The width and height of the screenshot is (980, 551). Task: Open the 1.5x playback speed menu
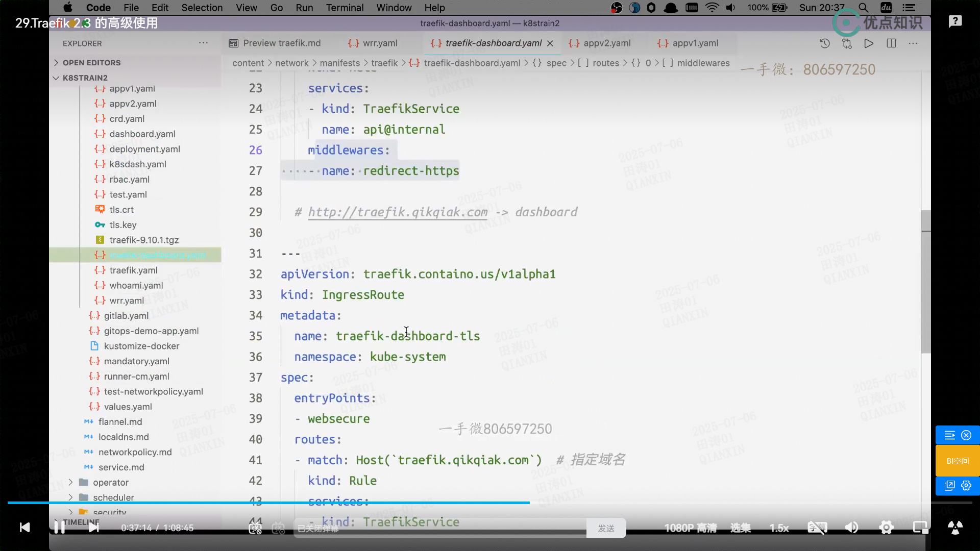(x=779, y=528)
